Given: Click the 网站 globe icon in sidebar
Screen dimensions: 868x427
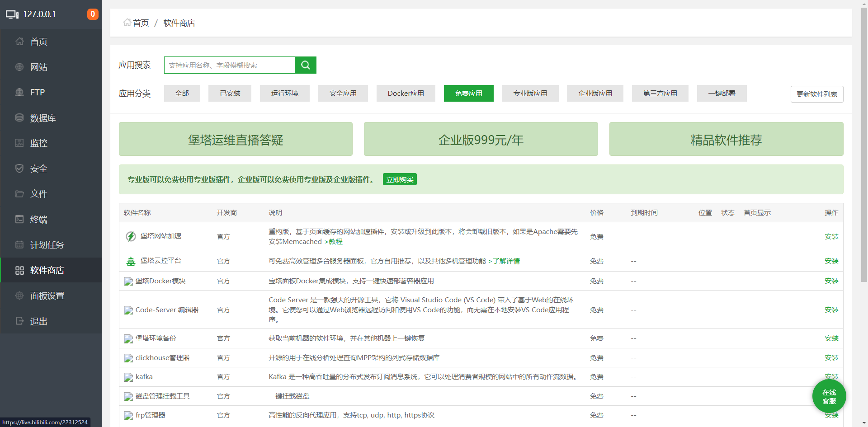Looking at the screenshot, I should click(x=19, y=67).
